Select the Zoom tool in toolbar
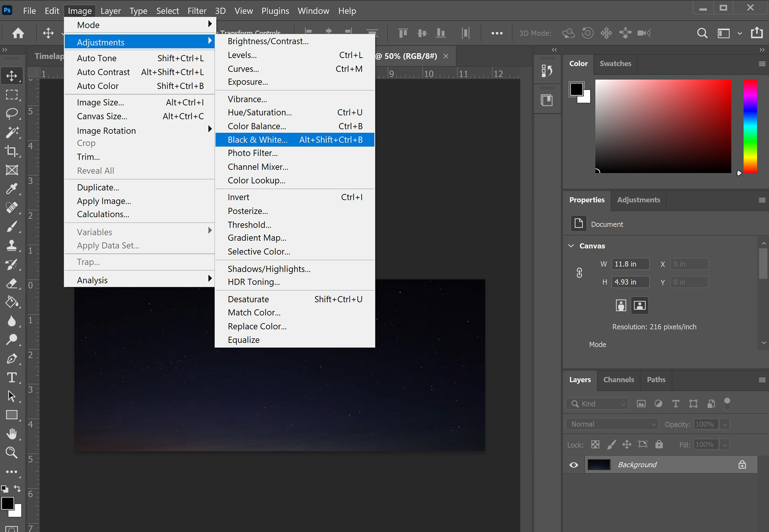769x532 pixels. point(12,453)
